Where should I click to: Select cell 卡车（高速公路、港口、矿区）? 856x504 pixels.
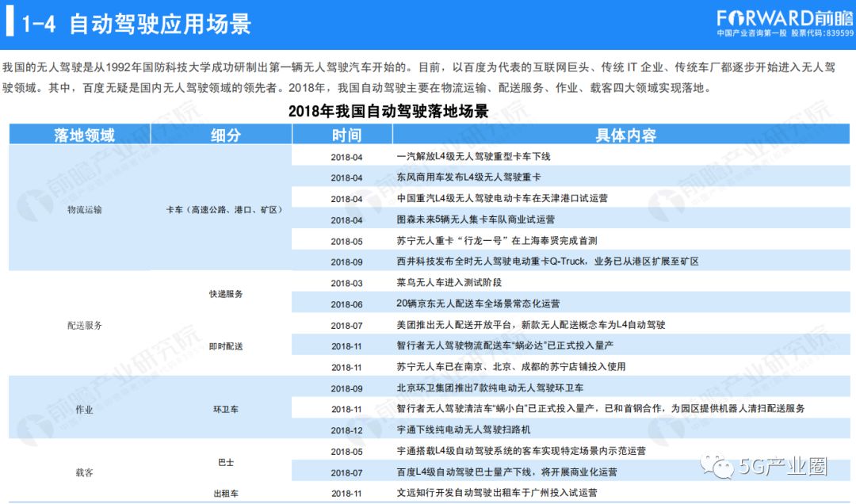(x=226, y=210)
